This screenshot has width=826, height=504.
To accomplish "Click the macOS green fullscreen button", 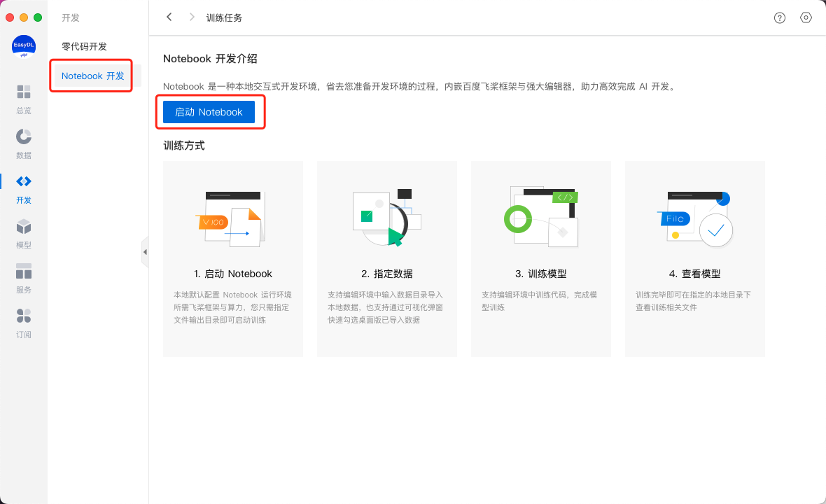I will [x=38, y=17].
